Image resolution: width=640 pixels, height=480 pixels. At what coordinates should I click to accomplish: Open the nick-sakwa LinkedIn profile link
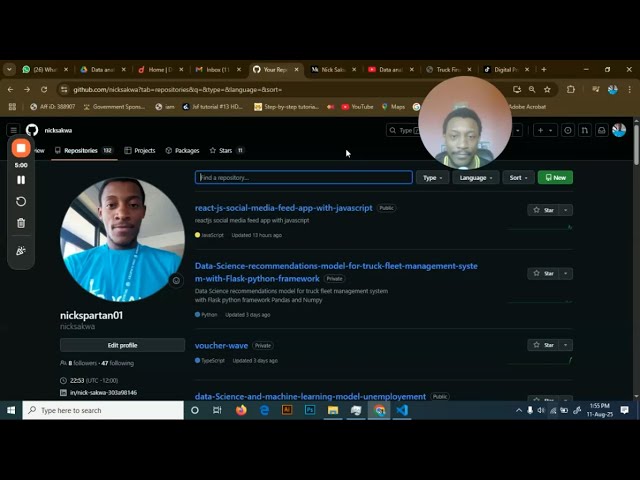coord(103,393)
